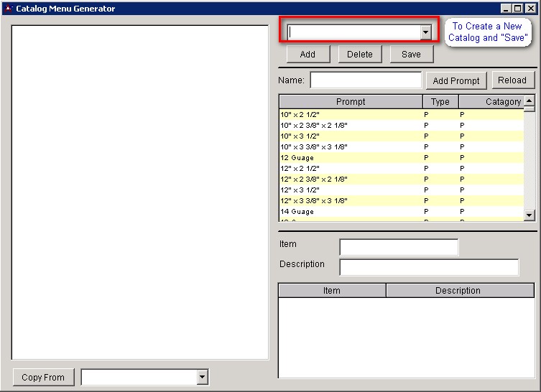Expand the Copy From dropdown list

coord(202,378)
